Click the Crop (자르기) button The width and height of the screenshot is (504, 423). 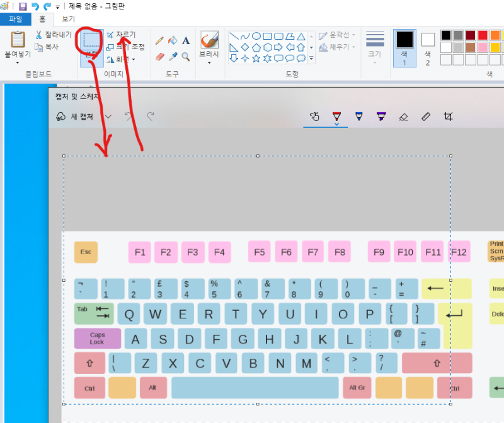121,35
